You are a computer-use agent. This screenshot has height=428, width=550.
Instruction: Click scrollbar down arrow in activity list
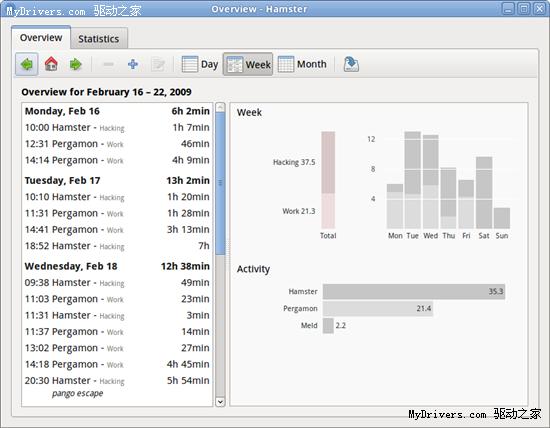coord(220,401)
